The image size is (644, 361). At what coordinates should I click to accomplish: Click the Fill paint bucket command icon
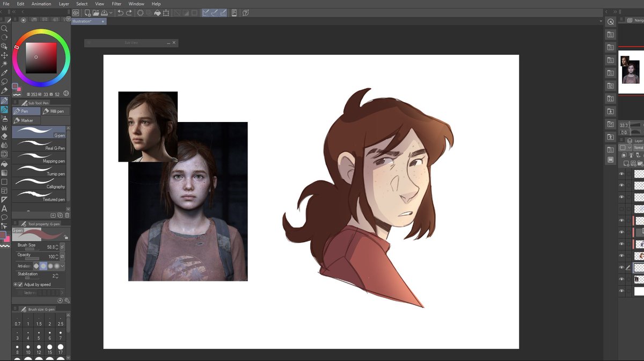tap(158, 12)
